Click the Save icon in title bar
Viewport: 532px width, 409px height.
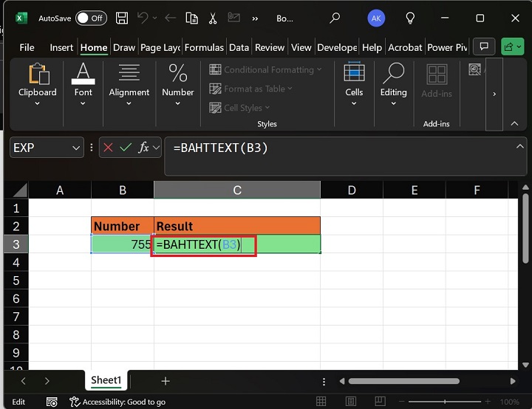[x=122, y=18]
